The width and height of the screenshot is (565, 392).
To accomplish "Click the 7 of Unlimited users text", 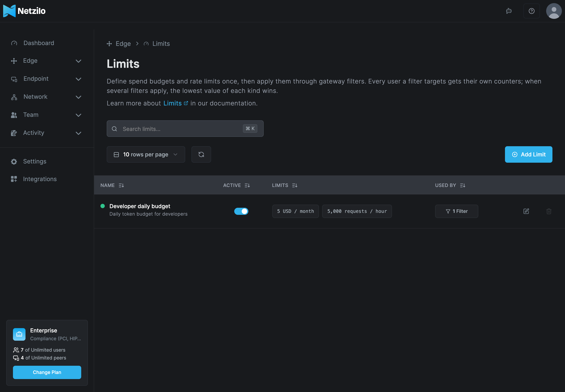I will click(43, 350).
